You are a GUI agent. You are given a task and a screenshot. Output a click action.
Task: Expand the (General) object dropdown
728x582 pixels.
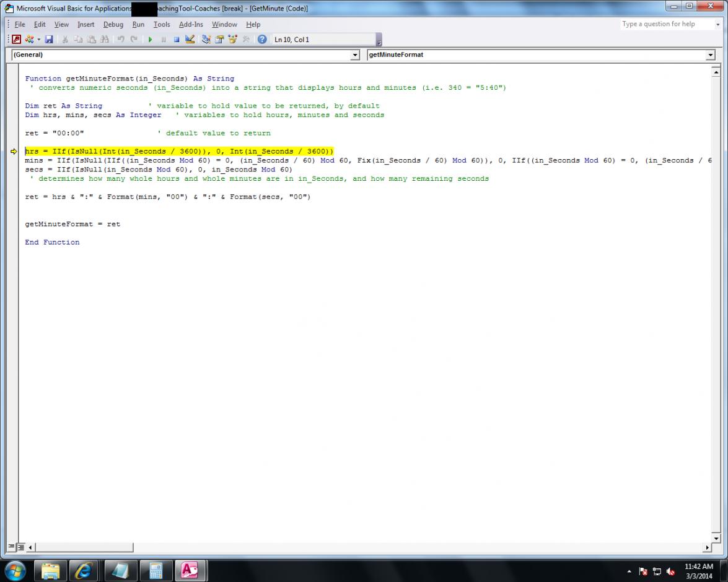click(x=355, y=54)
